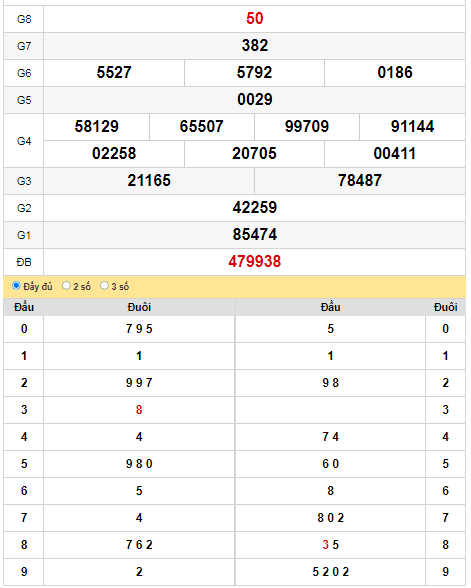The width and height of the screenshot is (471, 588).
Task: Click the G2 result 42259
Action: [x=255, y=207]
